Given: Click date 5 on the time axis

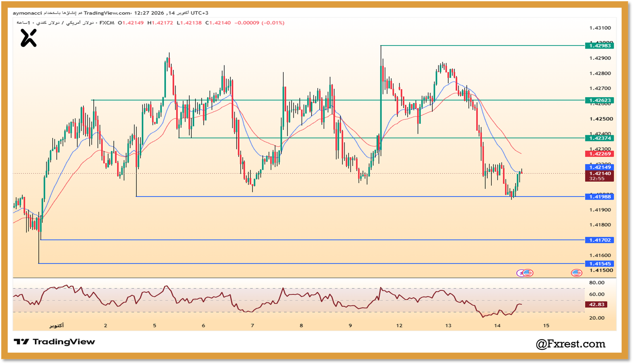Looking at the screenshot, I should point(155,326).
